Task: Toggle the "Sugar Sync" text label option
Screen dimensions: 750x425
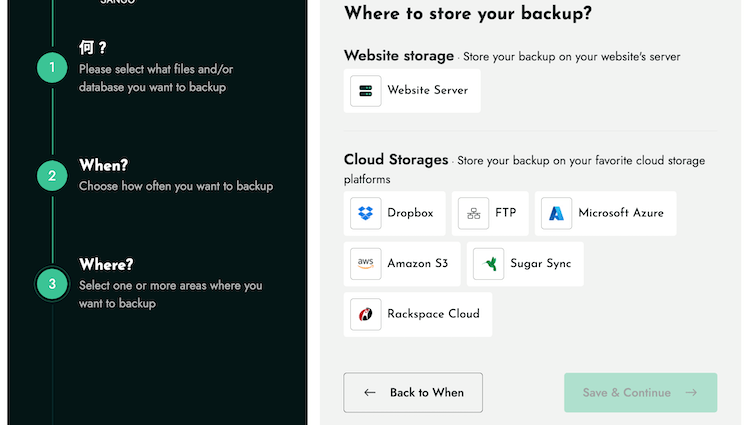Action: pos(541,264)
